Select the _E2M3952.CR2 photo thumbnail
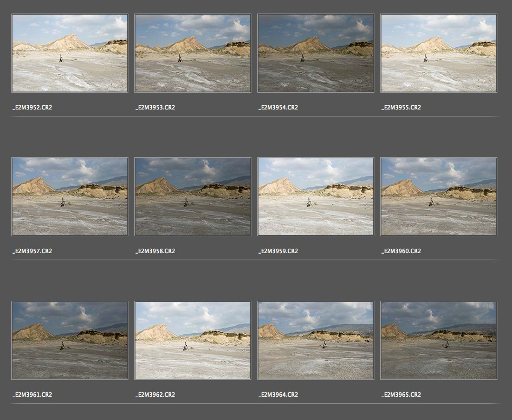 70,53
